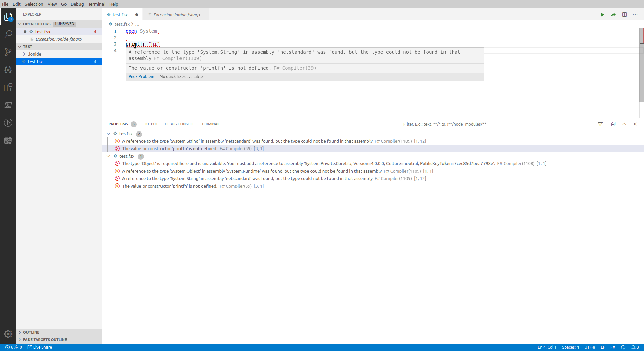Screen dimensions: 644x351
Task: Switch to the Terminal panel tab
Action: (x=210, y=124)
